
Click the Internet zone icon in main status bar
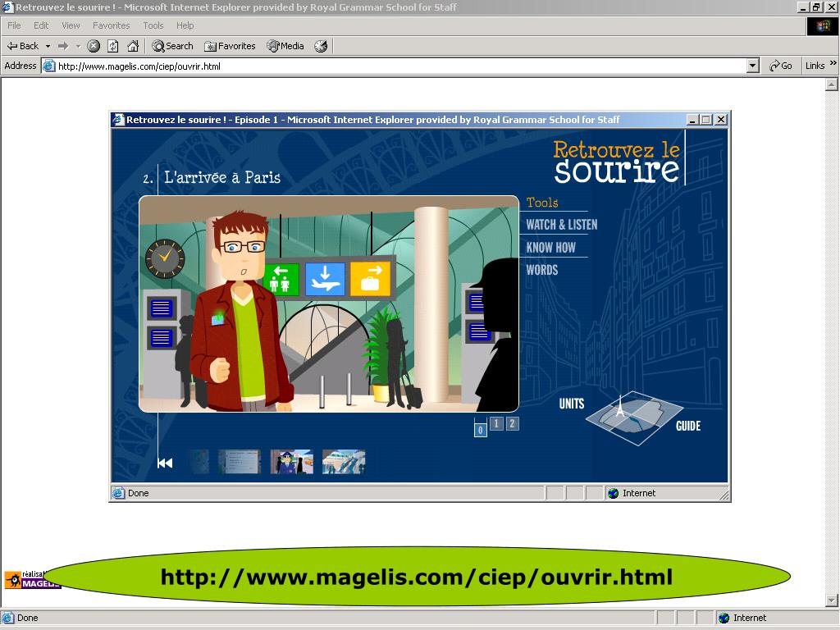click(724, 618)
